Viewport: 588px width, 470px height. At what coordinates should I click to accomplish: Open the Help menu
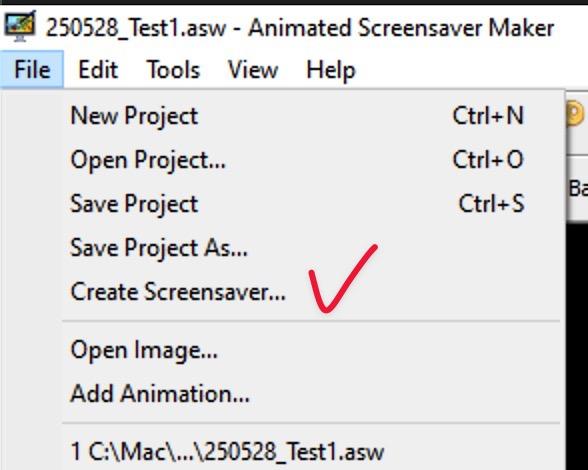click(x=331, y=70)
